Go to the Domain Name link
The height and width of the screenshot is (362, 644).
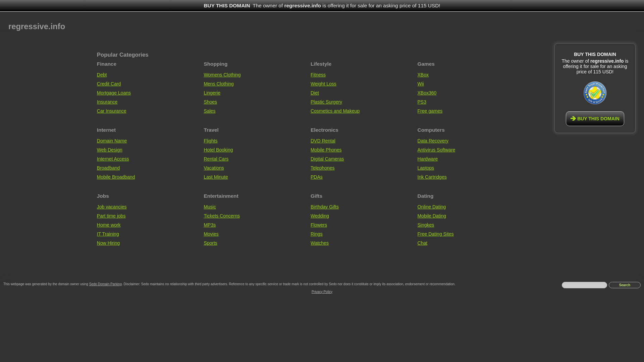112,141
